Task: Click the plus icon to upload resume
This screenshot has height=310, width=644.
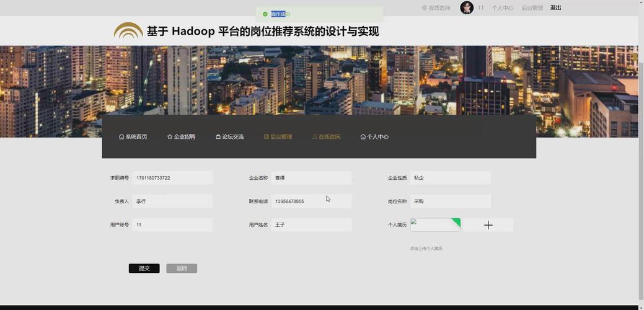Action: click(488, 225)
